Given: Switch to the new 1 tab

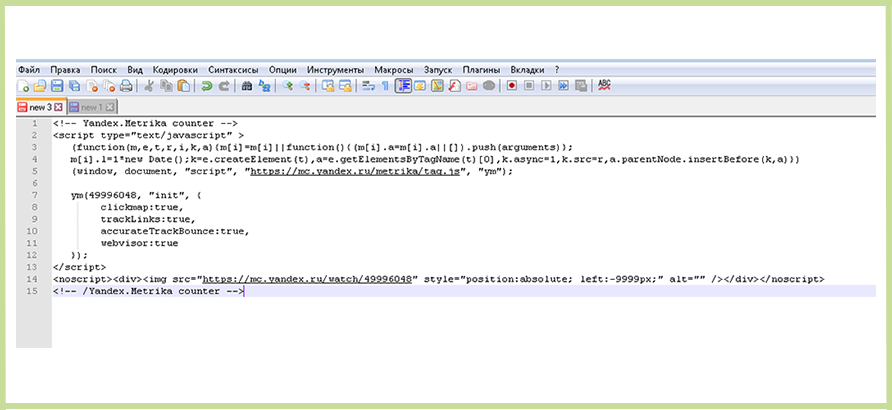Looking at the screenshot, I should [92, 107].
